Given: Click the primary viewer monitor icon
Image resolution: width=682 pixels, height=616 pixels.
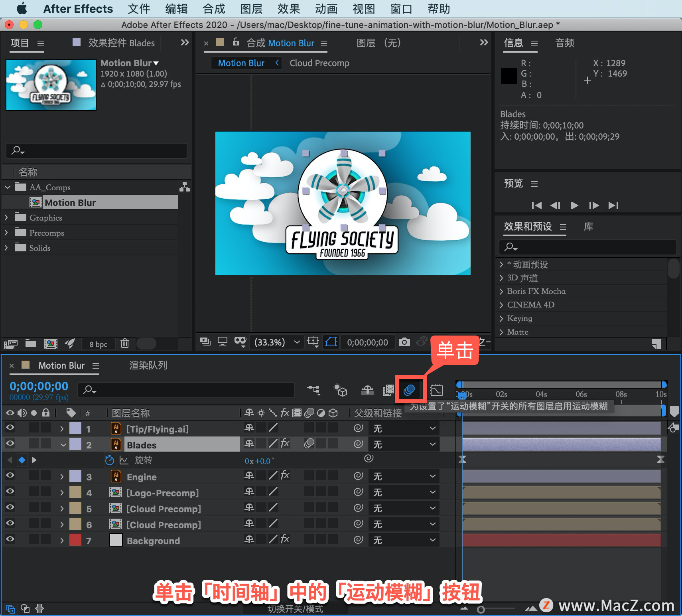Looking at the screenshot, I should tap(223, 342).
